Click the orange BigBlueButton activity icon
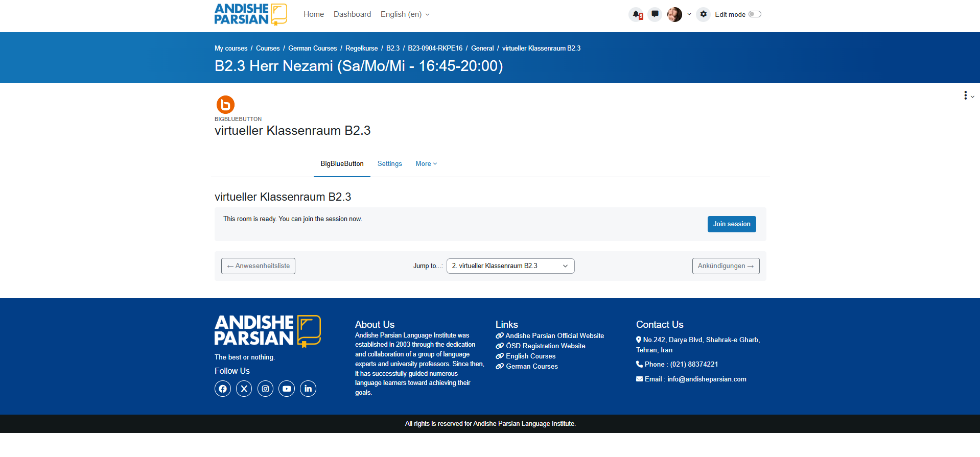Image resolution: width=980 pixels, height=457 pixels. tap(225, 105)
